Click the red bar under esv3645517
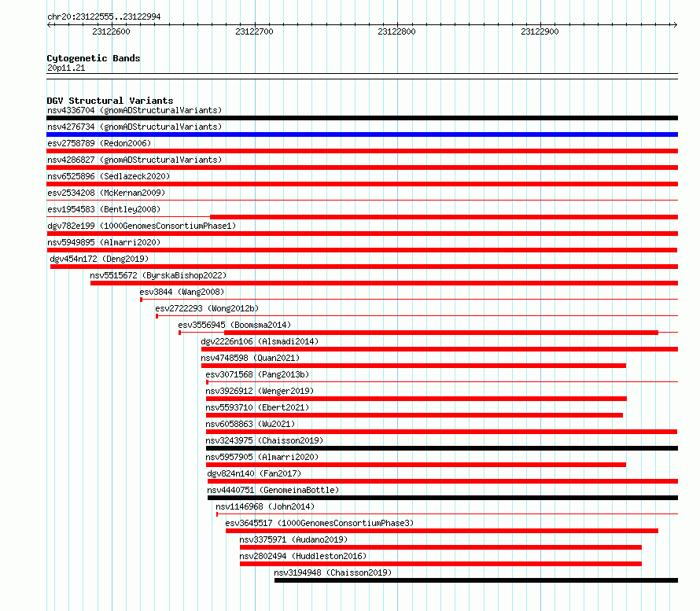 (x=442, y=531)
